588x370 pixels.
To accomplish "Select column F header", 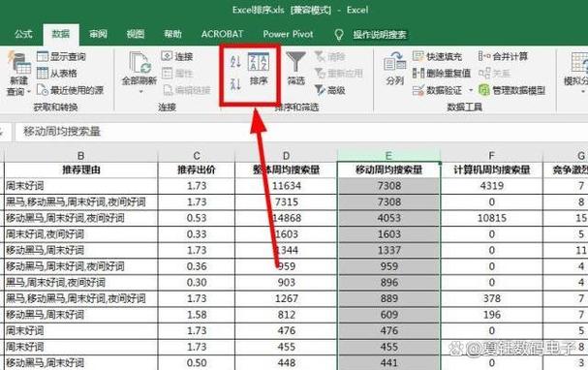I will 492,156.
